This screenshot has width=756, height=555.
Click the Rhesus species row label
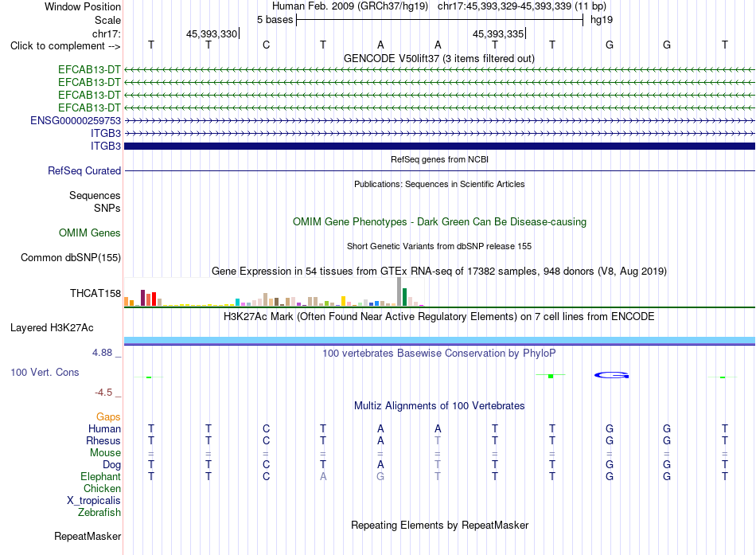[103, 441]
